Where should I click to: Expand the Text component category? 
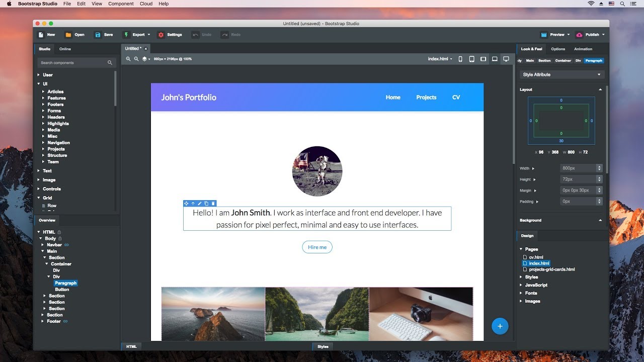click(x=39, y=171)
